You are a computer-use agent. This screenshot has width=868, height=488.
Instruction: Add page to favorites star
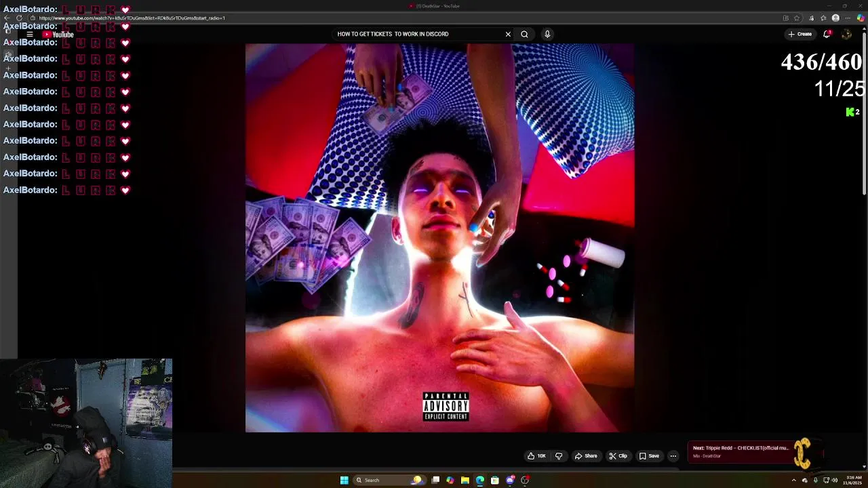[x=797, y=18]
